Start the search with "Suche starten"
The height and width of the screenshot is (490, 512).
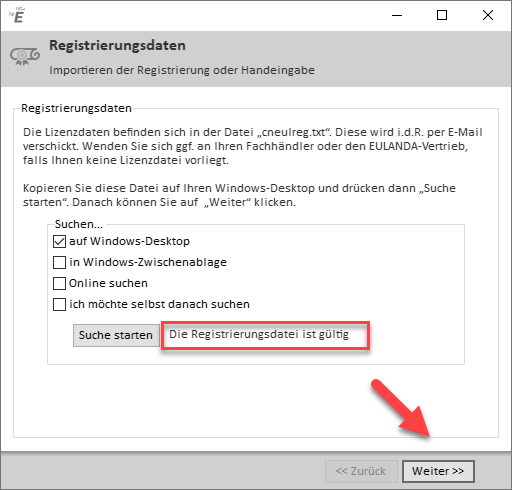click(116, 335)
